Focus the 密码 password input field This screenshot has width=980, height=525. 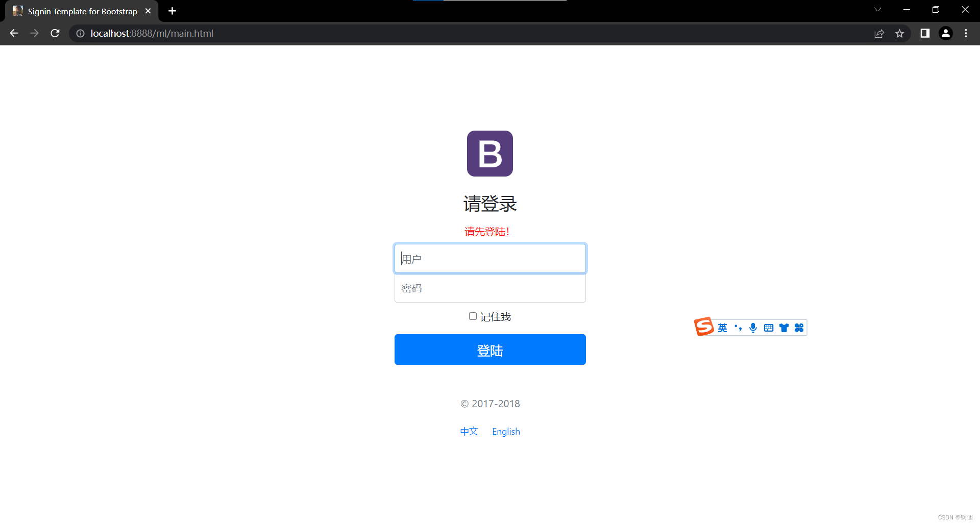[x=490, y=288]
